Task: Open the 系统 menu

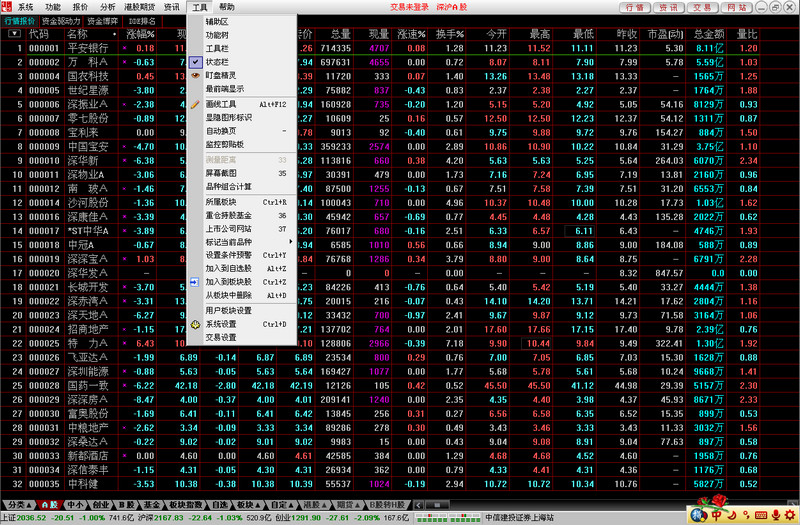Action: coord(26,7)
